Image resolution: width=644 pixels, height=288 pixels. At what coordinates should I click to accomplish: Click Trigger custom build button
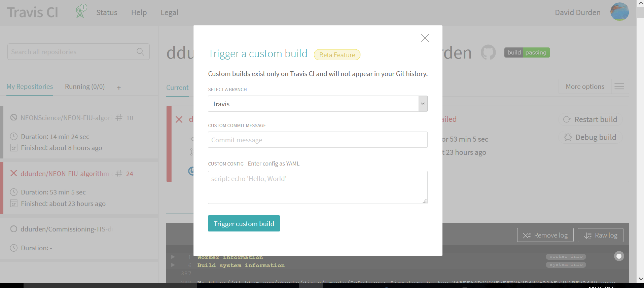coord(244,223)
